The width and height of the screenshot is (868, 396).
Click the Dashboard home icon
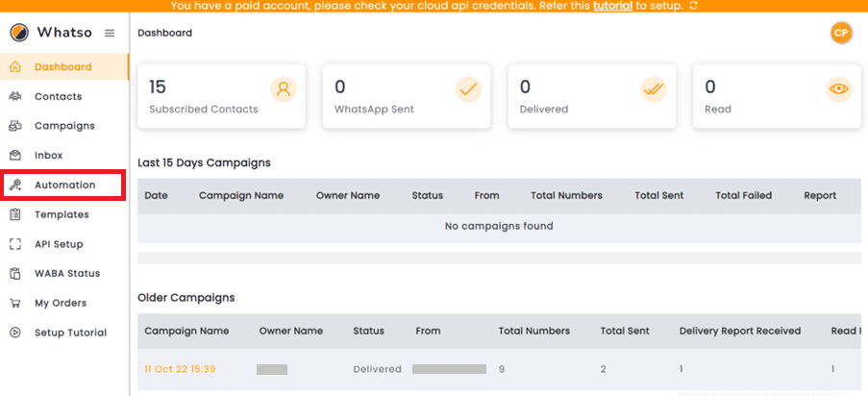pos(15,67)
